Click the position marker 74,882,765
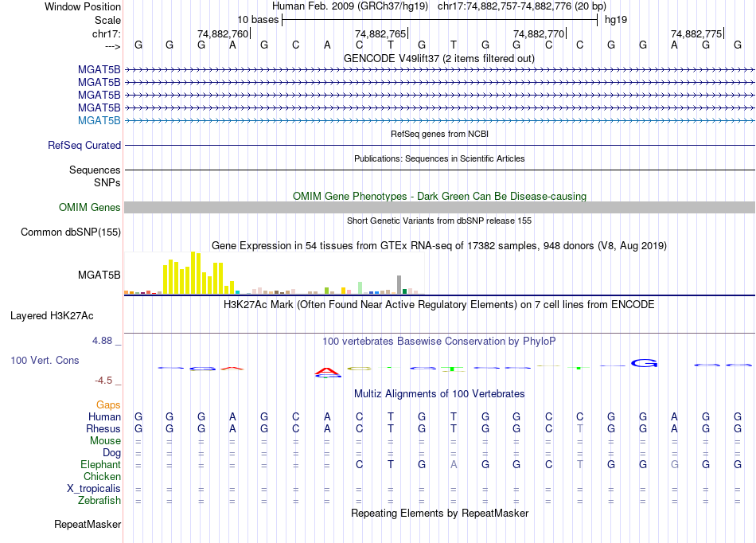The width and height of the screenshot is (756, 543). pos(380,33)
